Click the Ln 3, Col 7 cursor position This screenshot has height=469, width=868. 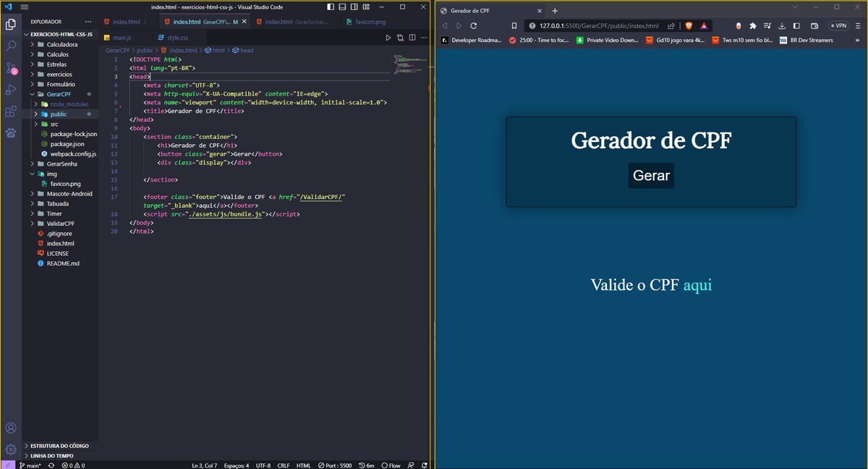pos(206,465)
